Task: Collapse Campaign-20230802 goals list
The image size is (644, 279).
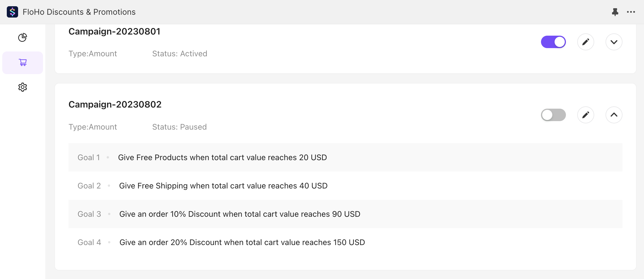Action: pos(614,115)
